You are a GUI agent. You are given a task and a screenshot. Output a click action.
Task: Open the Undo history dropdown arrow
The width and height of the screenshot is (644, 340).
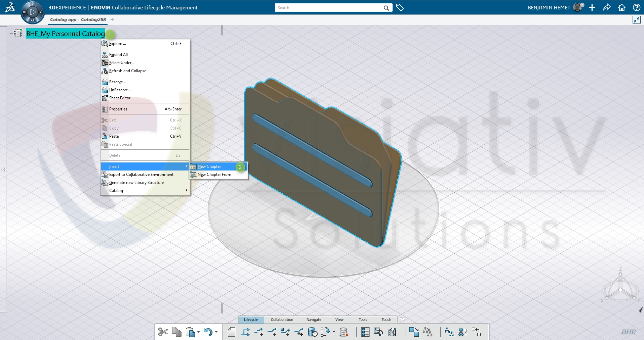[216, 332]
